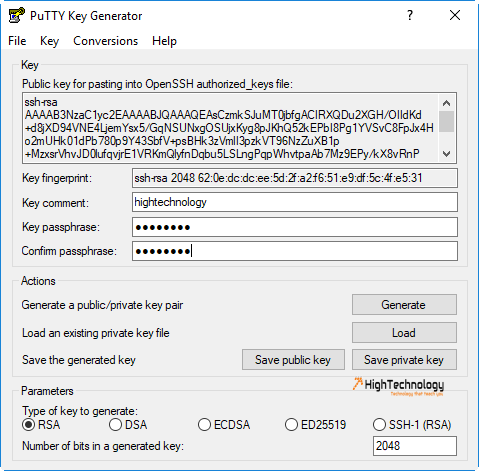Click Save public key button
479x471 pixels.
tap(293, 360)
